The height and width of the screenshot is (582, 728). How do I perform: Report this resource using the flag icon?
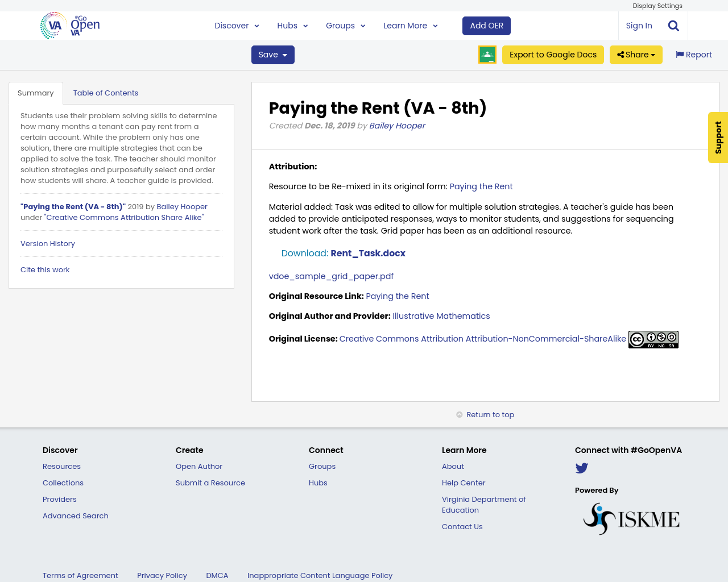point(681,54)
